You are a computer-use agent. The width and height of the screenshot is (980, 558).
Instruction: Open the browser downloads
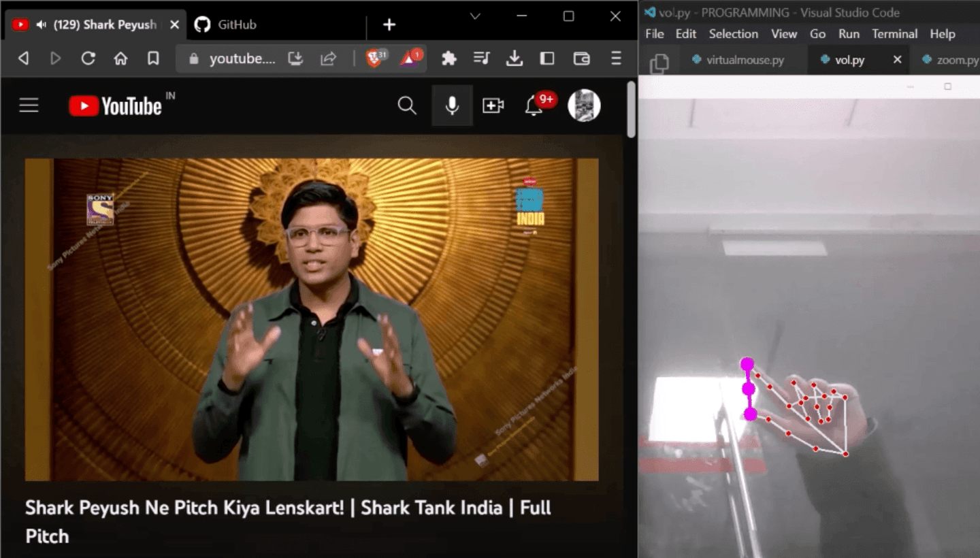514,59
